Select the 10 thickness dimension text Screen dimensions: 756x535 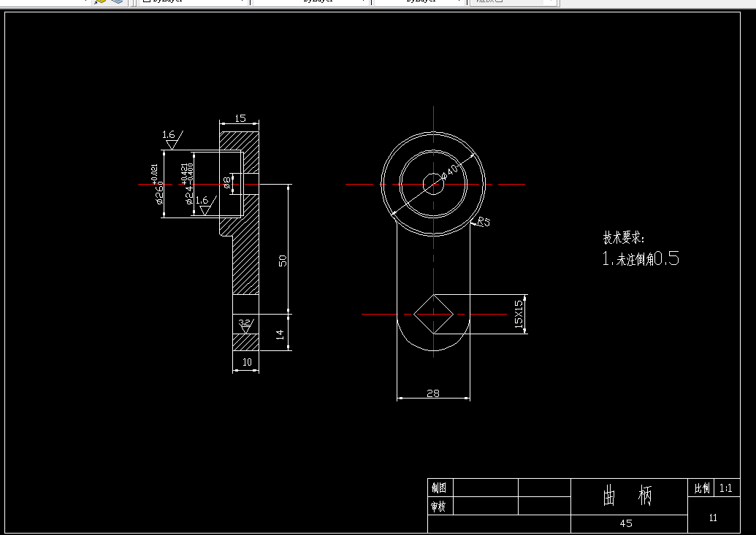pos(247,362)
